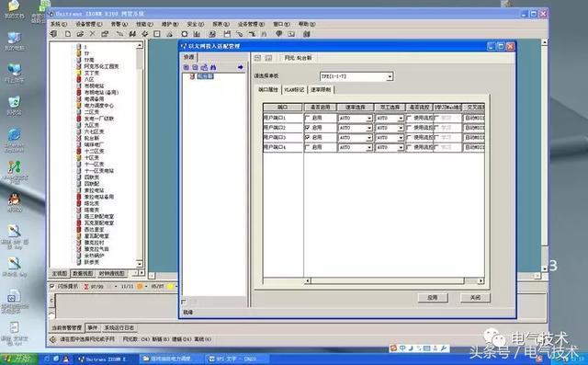Toggle flow control checkbox for 用户端口4
The width and height of the screenshot is (588, 365).
pos(409,147)
